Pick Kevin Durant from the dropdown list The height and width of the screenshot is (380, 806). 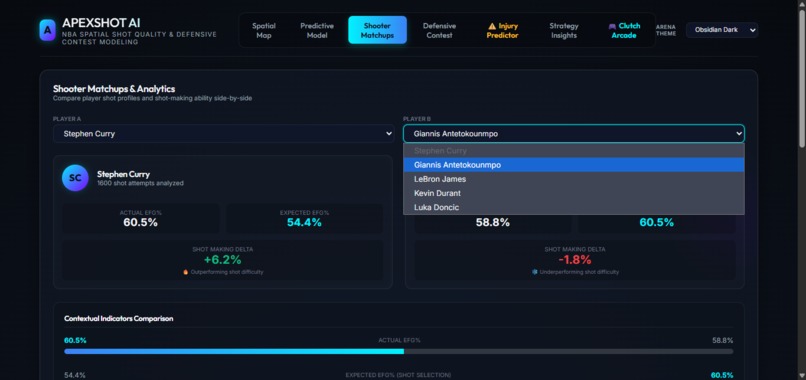pyautogui.click(x=574, y=193)
